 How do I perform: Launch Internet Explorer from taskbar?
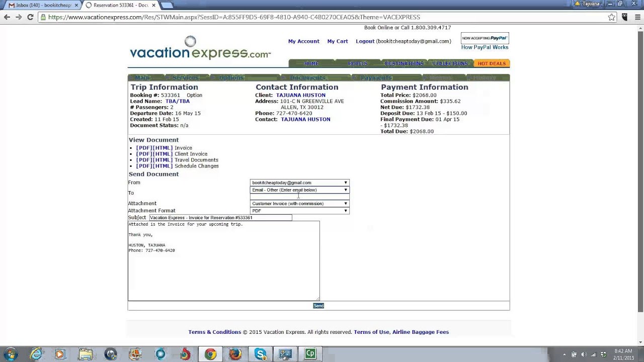(36, 354)
